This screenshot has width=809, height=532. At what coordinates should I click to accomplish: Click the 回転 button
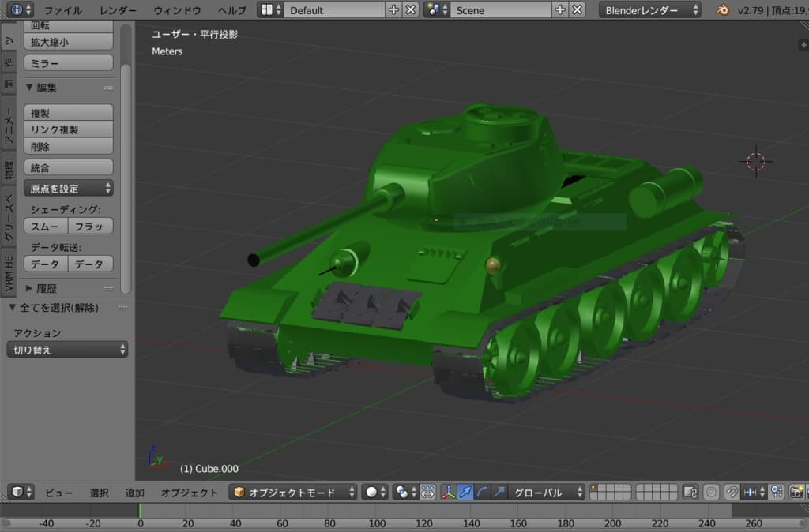click(68, 25)
